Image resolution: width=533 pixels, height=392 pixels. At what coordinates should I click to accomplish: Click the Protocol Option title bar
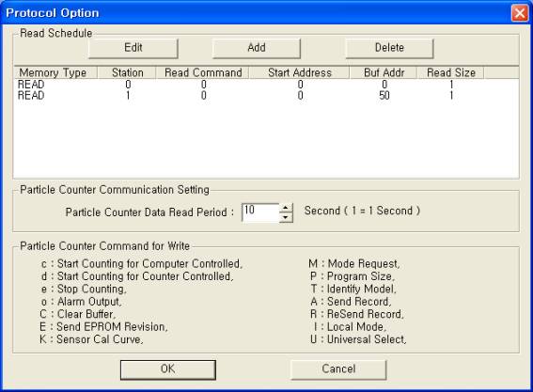(x=255, y=13)
